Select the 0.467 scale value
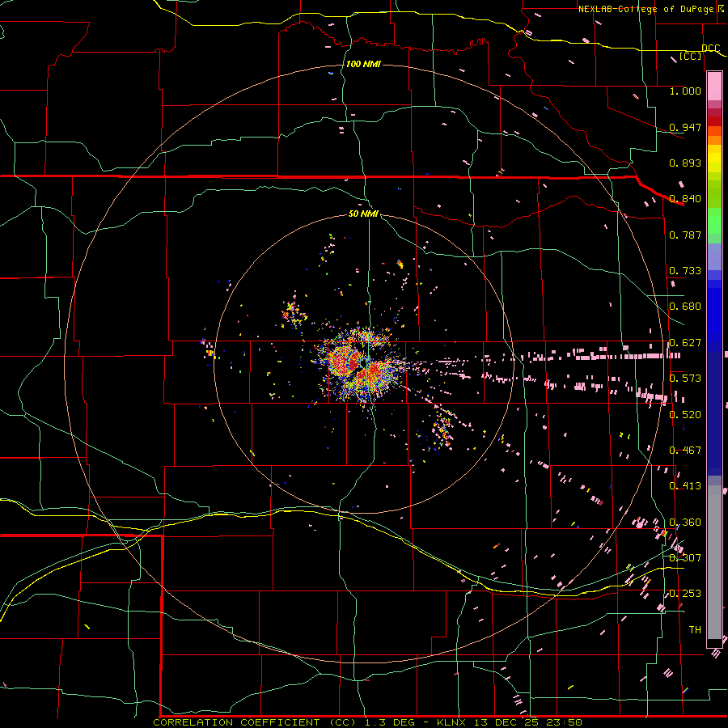Image resolution: width=728 pixels, height=728 pixels. tap(685, 451)
